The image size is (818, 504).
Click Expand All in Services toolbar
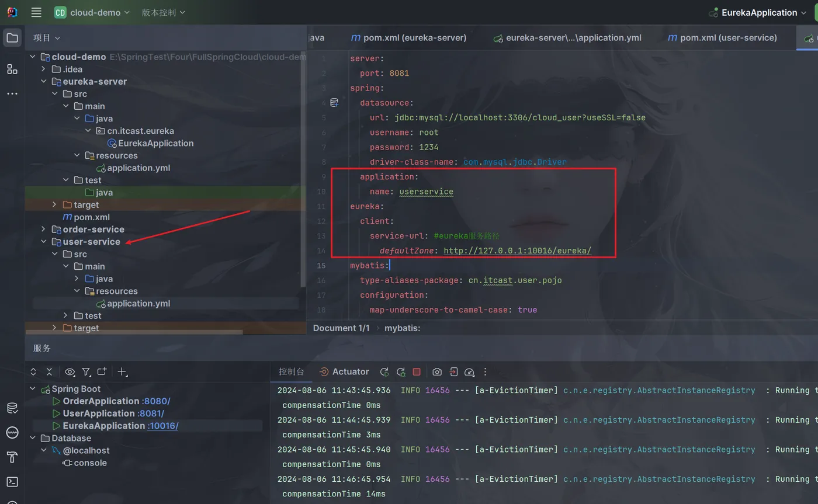33,371
